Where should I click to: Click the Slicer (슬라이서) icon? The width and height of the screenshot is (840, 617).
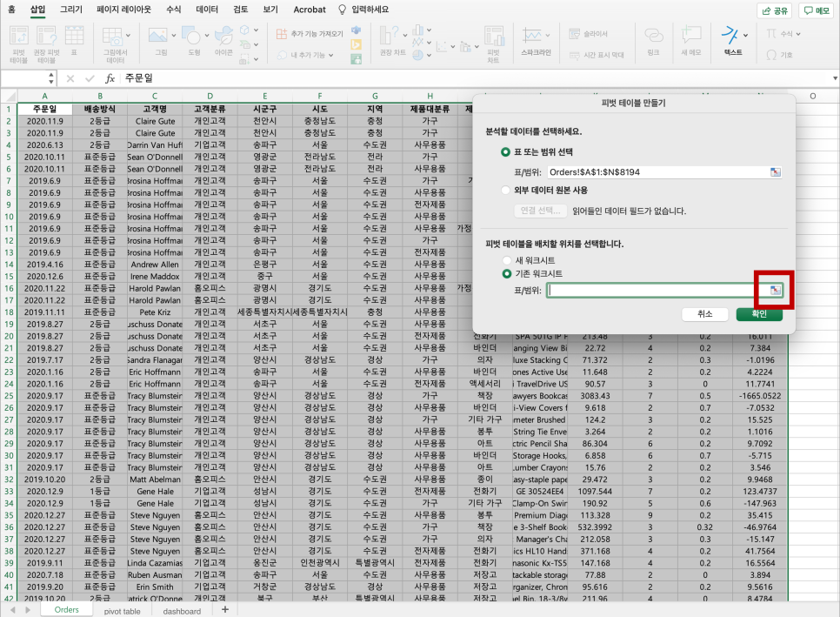click(574, 34)
